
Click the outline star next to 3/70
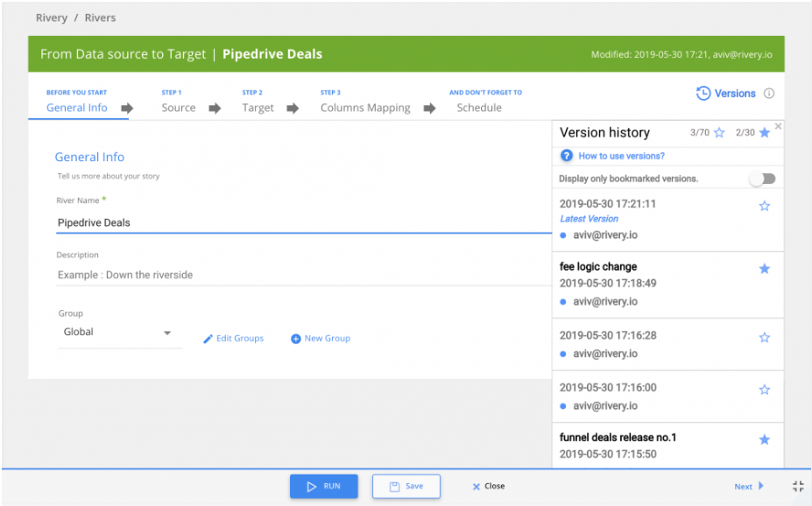[719, 133]
